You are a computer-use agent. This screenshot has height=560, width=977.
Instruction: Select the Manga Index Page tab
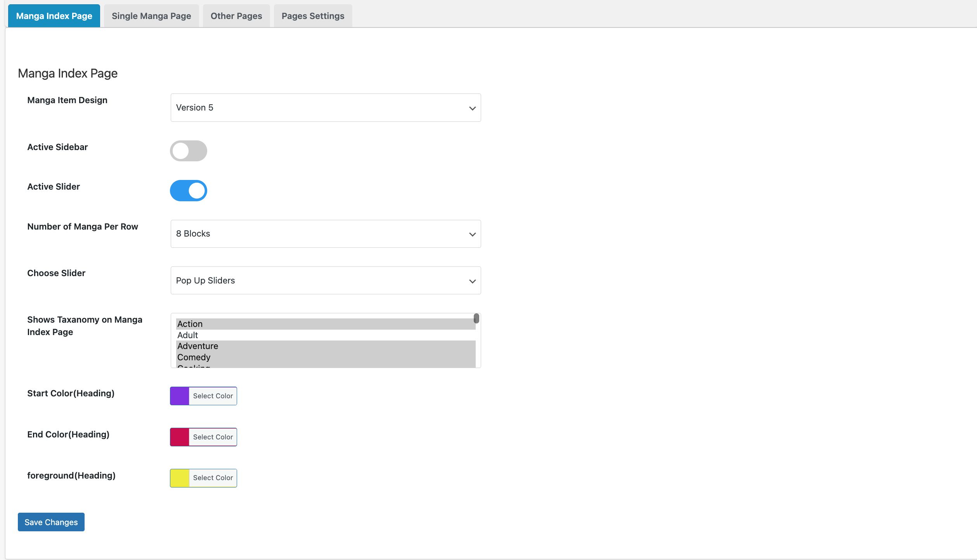coord(54,16)
